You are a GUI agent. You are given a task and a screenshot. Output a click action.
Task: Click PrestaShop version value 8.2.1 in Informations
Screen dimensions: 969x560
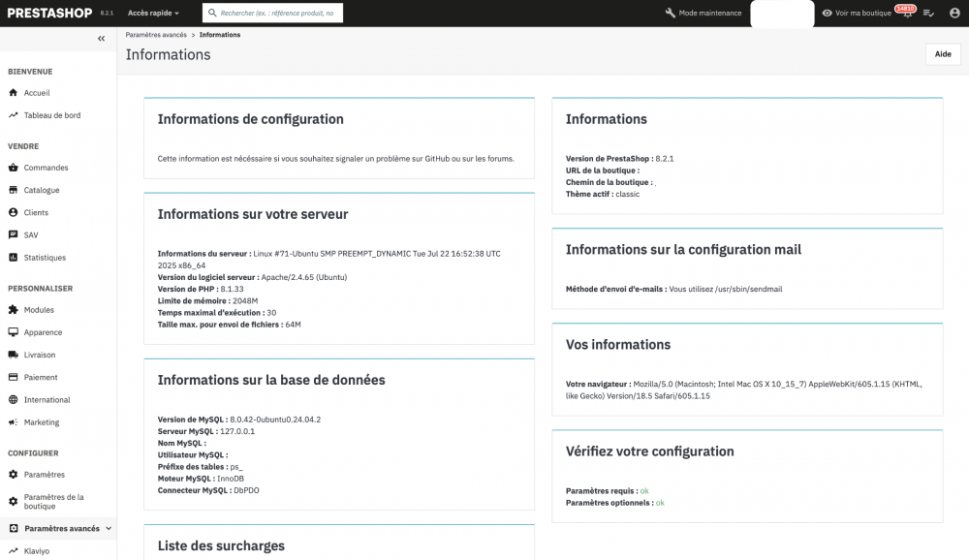click(x=665, y=158)
